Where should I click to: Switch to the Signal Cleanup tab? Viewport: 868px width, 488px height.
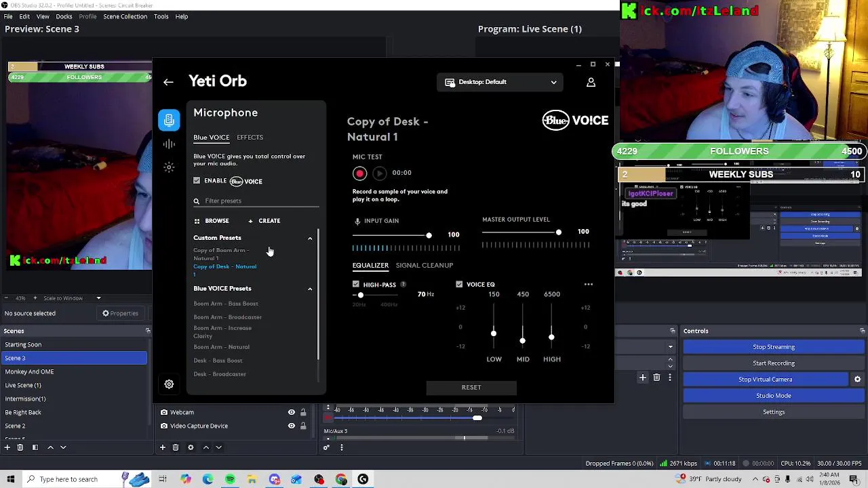click(x=425, y=266)
